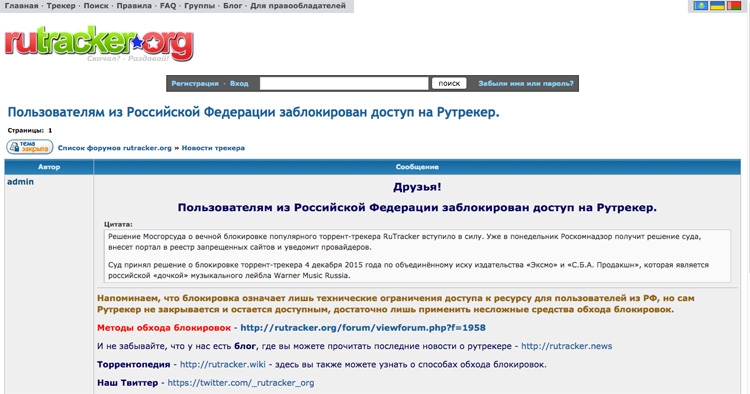Click the Ukraine flag icon

(x=717, y=6)
